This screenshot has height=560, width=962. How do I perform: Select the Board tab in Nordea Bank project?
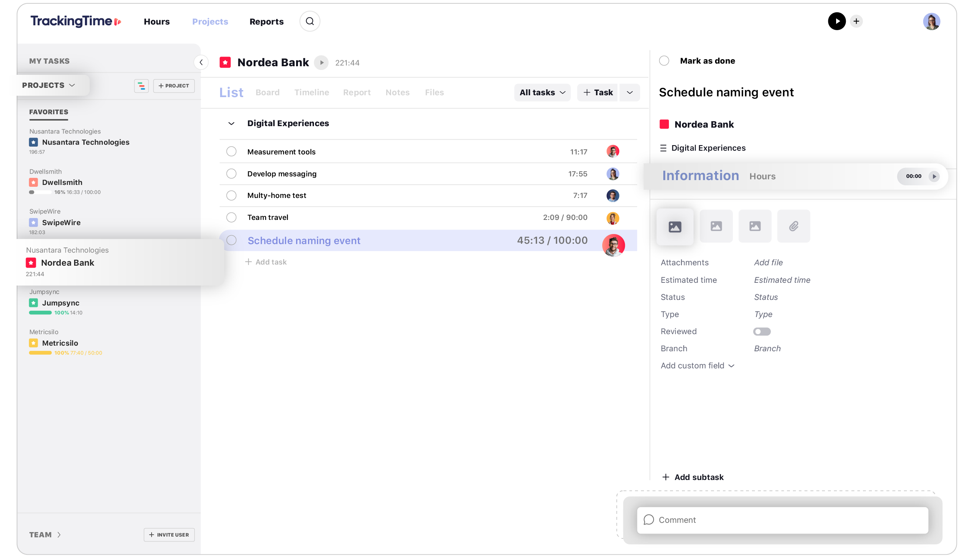coord(267,92)
